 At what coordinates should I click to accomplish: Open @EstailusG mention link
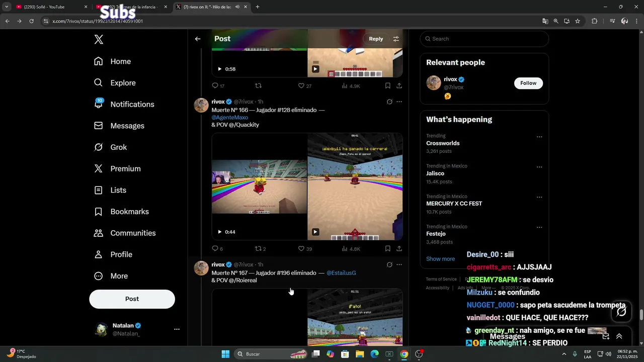click(x=341, y=273)
